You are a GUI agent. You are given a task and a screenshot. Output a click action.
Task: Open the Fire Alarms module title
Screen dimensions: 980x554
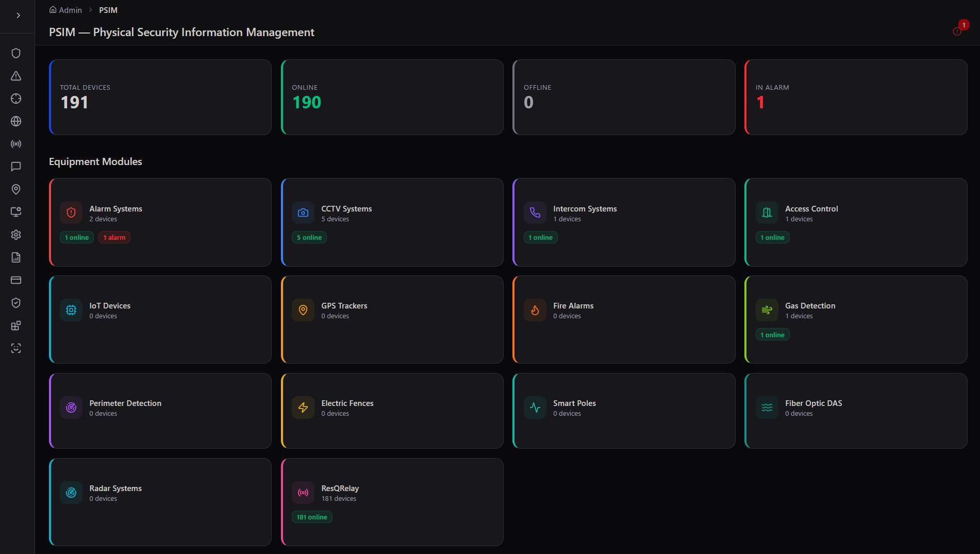[x=573, y=305]
